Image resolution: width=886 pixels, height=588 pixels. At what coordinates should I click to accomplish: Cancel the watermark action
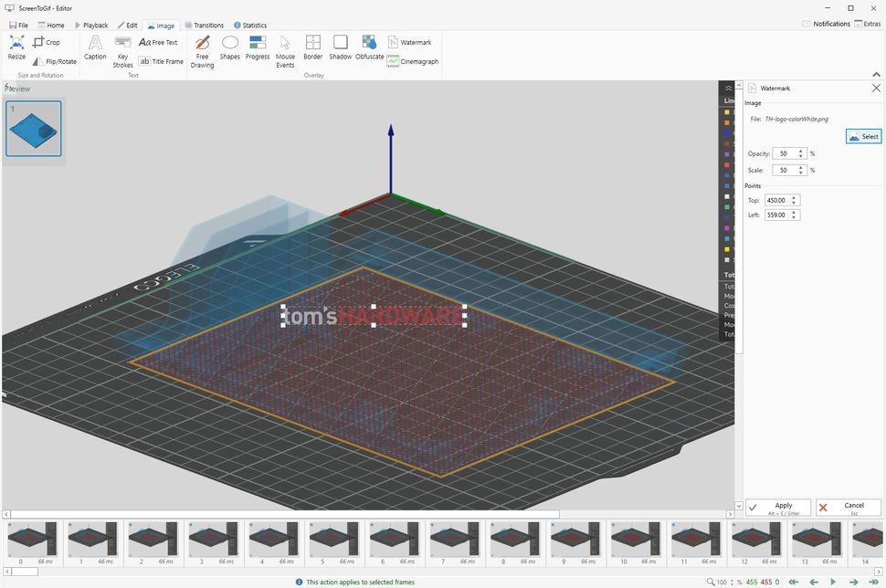coord(849,508)
